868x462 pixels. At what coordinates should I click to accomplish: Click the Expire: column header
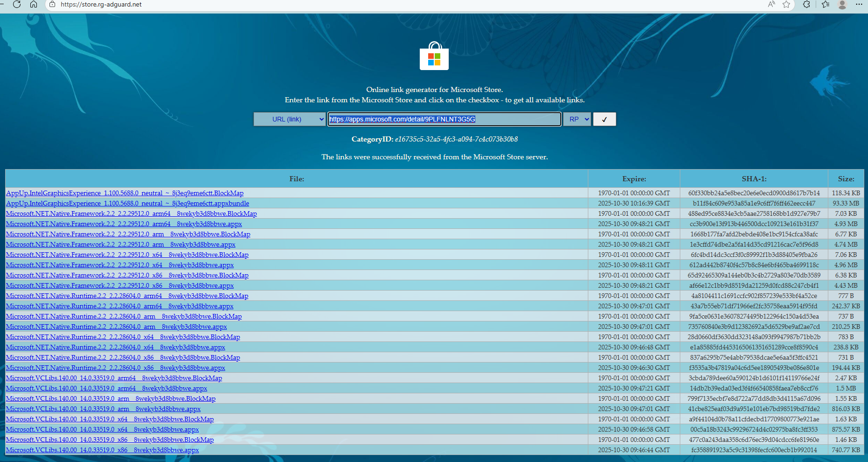[634, 179]
